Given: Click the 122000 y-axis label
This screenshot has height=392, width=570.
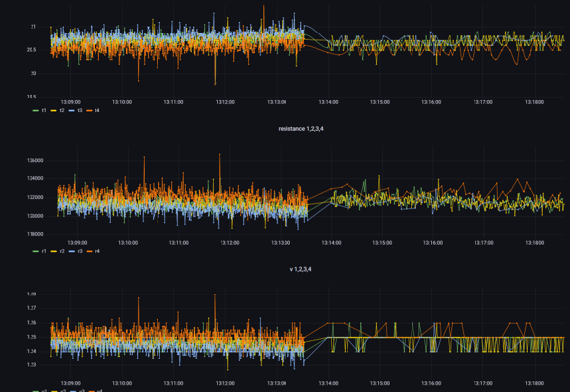Looking at the screenshot, I should [x=34, y=197].
